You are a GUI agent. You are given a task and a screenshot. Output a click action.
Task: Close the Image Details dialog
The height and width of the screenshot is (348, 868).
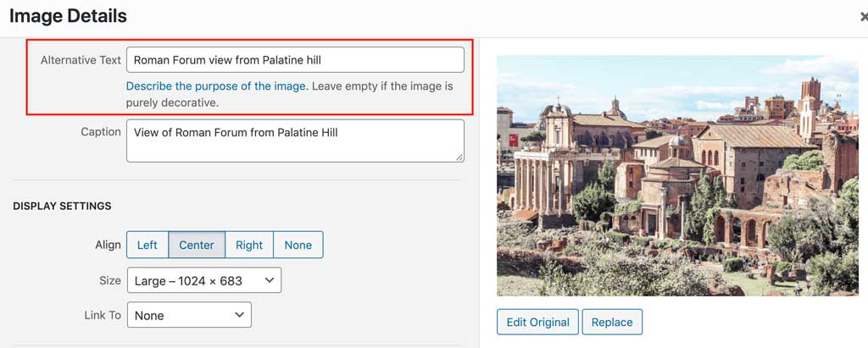tap(863, 16)
